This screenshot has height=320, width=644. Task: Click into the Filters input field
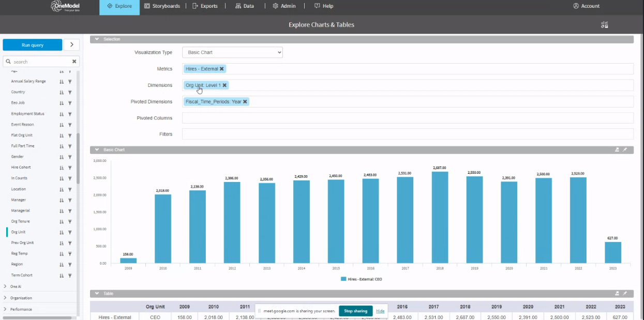[408, 134]
